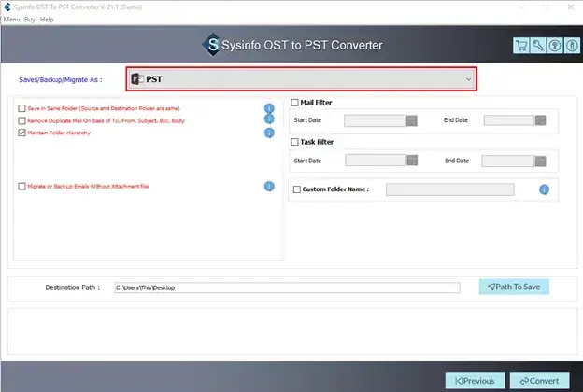Expand the Saves/Backup/Migrate As PST dropdown
The width and height of the screenshot is (583, 392).
302,78
